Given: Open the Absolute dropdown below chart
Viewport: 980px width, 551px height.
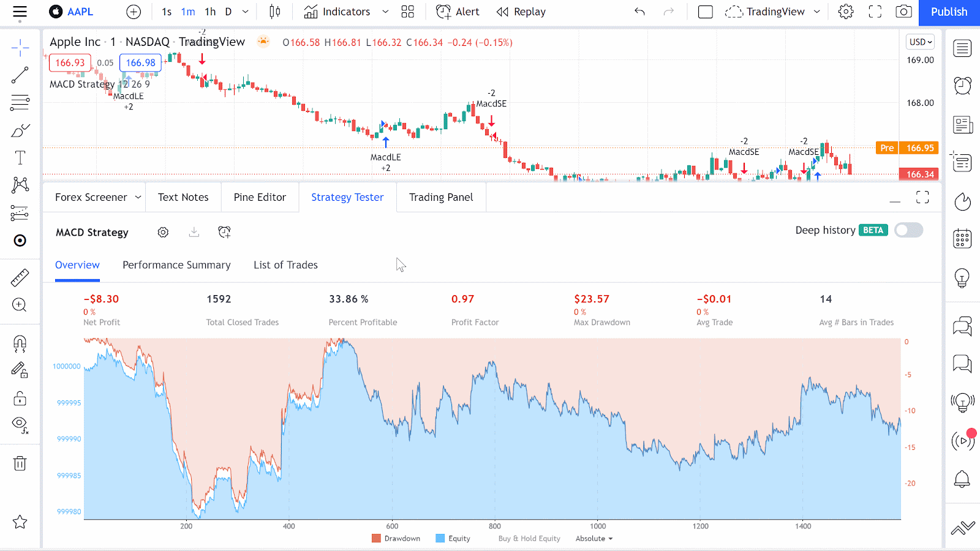Looking at the screenshot, I should click(594, 539).
